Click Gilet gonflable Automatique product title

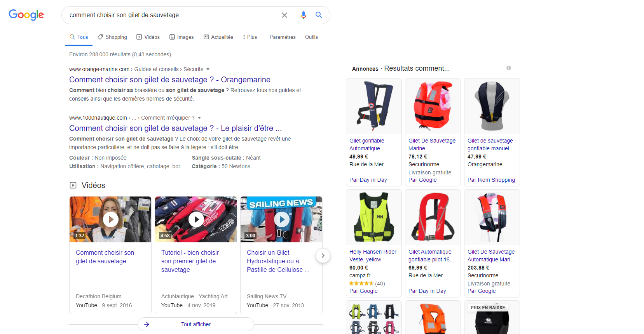point(367,144)
